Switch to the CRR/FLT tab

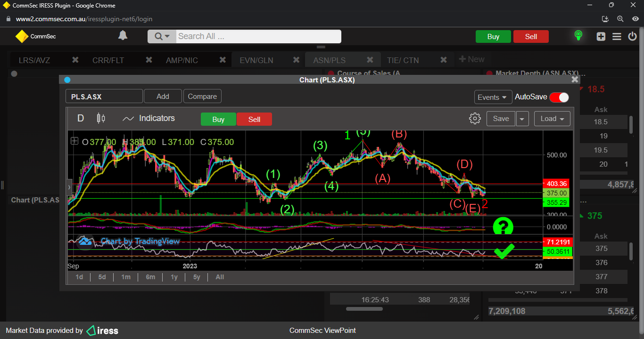click(x=108, y=60)
